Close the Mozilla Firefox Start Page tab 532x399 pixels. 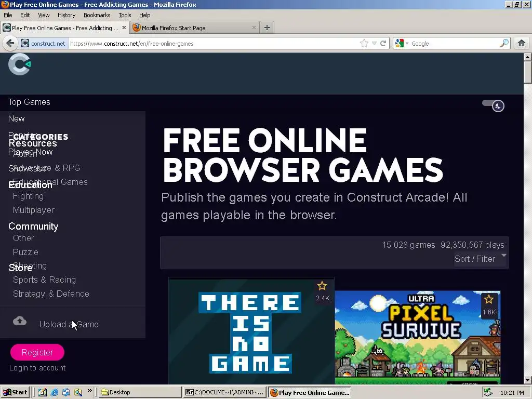click(x=254, y=28)
